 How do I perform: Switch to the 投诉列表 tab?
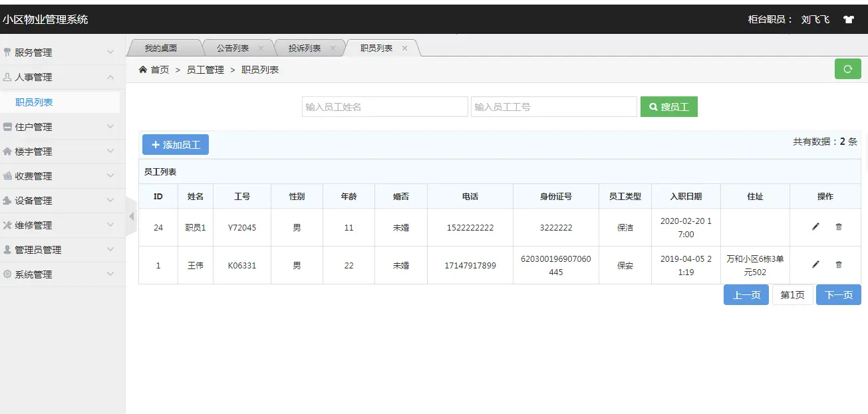pos(305,48)
